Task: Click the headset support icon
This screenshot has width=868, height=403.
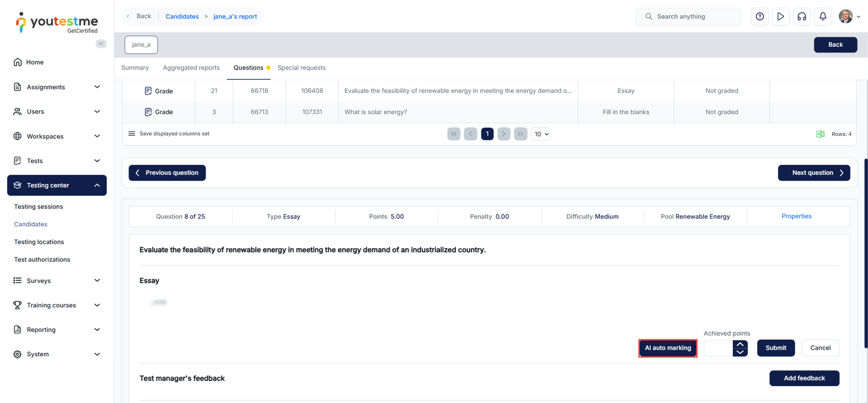Action: coord(802,16)
